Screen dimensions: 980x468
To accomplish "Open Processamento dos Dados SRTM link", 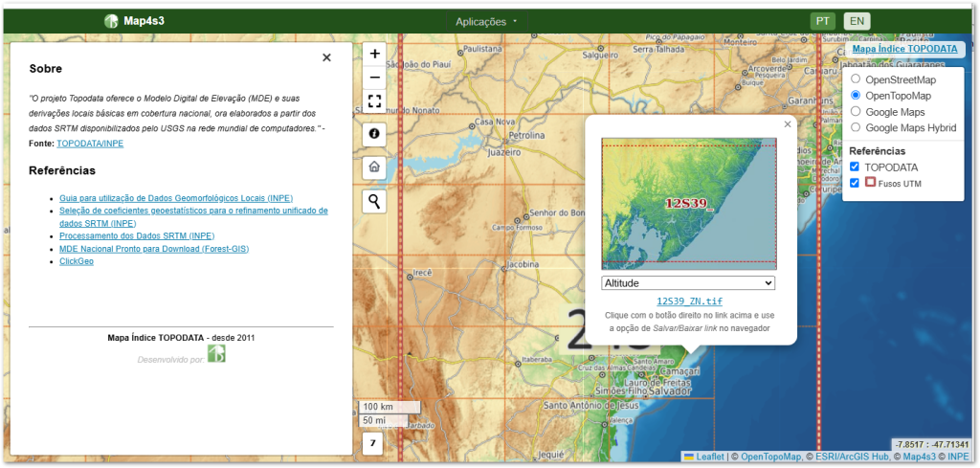I will tap(137, 235).
